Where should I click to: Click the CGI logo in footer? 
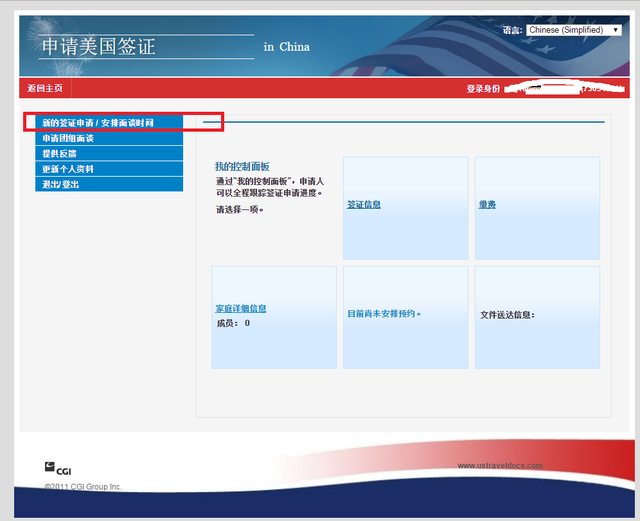tap(58, 469)
